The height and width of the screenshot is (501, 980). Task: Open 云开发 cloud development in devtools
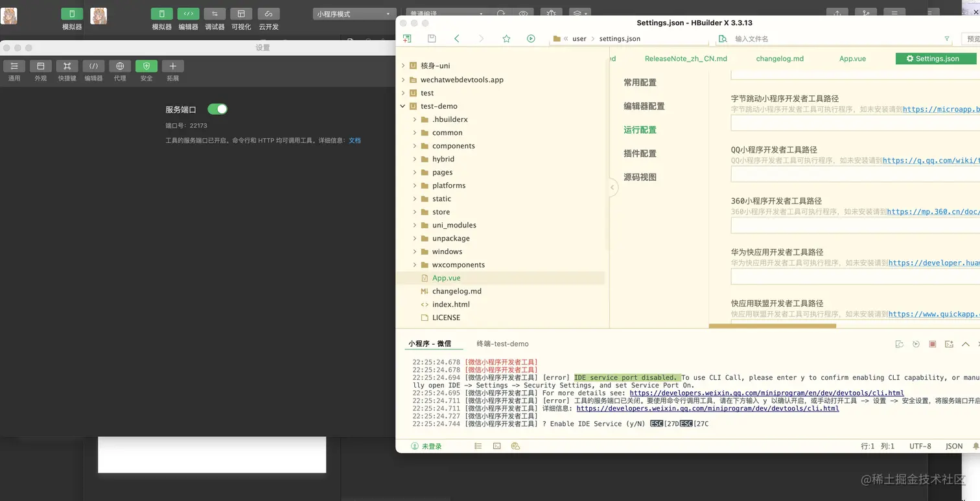click(268, 19)
